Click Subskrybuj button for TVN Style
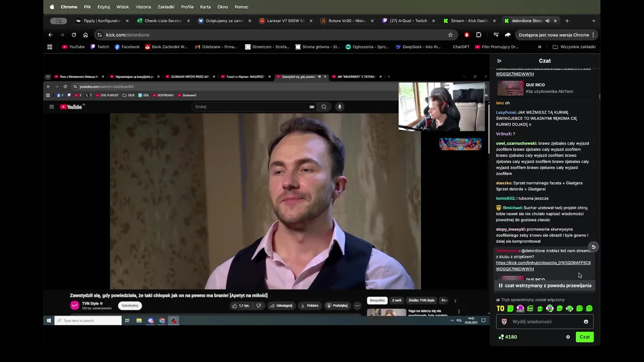Viewport: 644px width, 362px height. [x=130, y=305]
